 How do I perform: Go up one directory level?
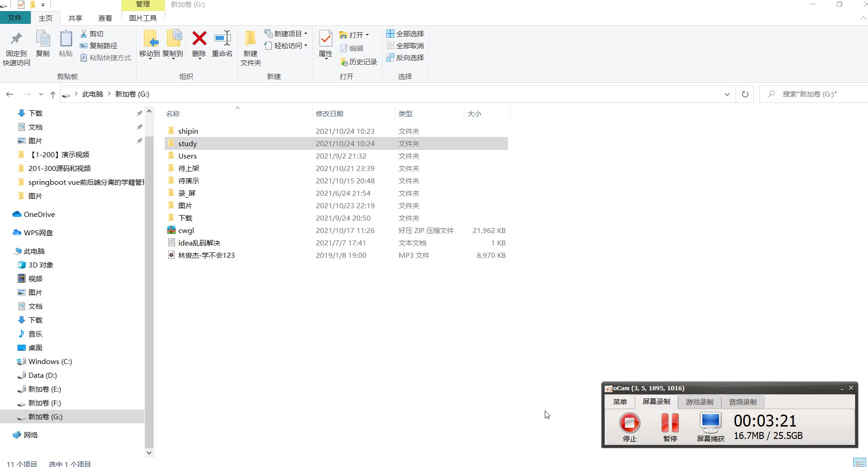[53, 94]
